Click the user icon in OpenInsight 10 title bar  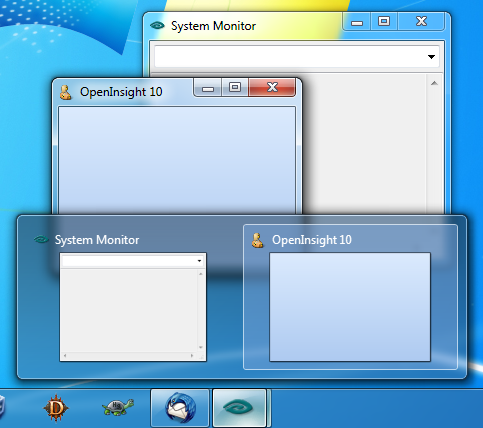point(66,92)
